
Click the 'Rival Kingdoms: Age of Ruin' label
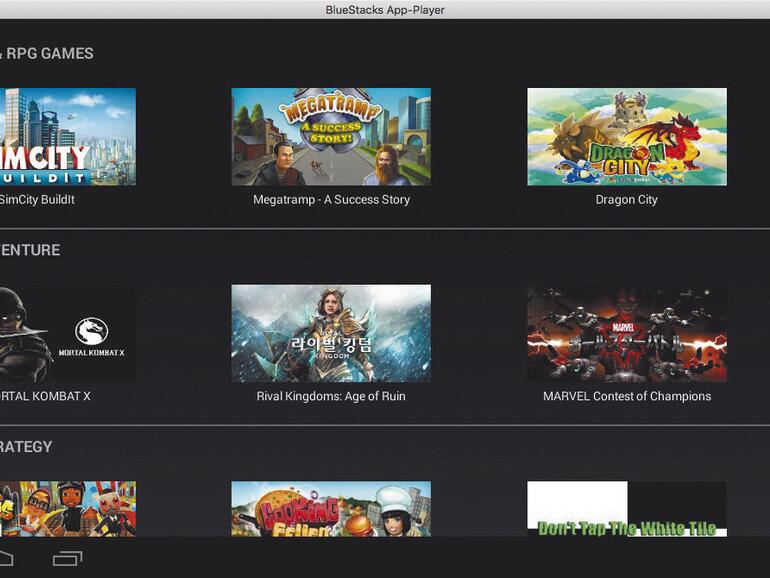point(331,396)
